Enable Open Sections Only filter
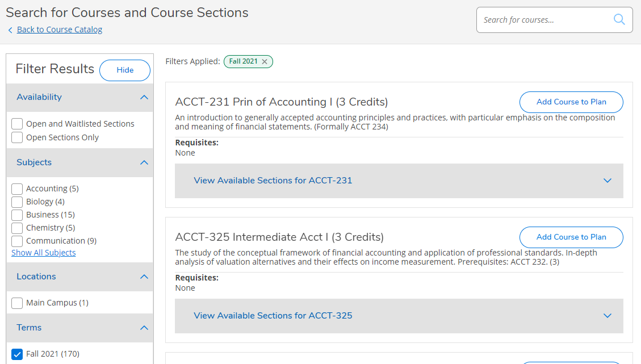641x364 pixels. [18, 137]
